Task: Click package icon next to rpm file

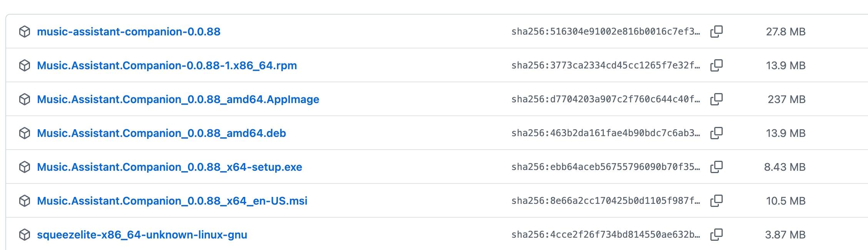Action: point(25,65)
